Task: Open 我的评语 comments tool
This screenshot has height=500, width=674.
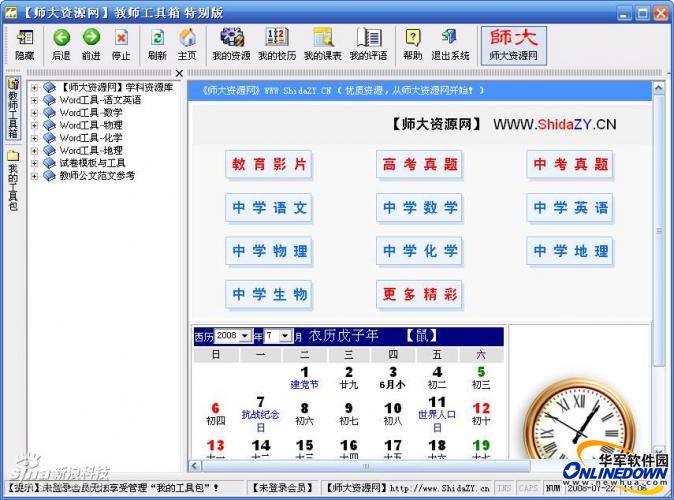Action: (x=368, y=45)
